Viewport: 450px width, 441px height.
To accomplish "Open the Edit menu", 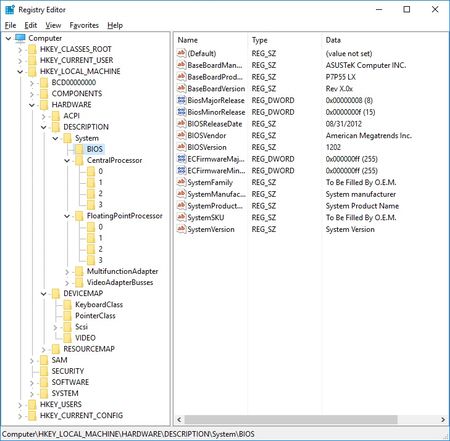I will (31, 25).
